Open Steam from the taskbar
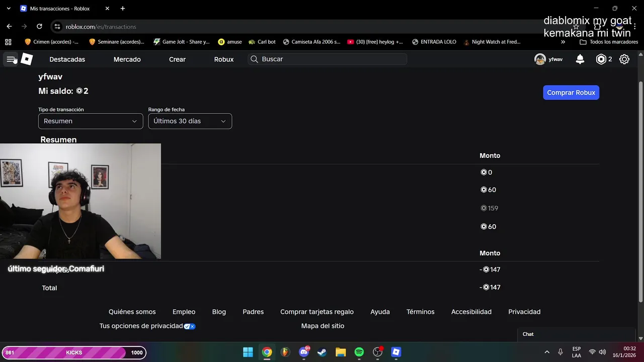The width and height of the screenshot is (644, 362). (x=322, y=352)
